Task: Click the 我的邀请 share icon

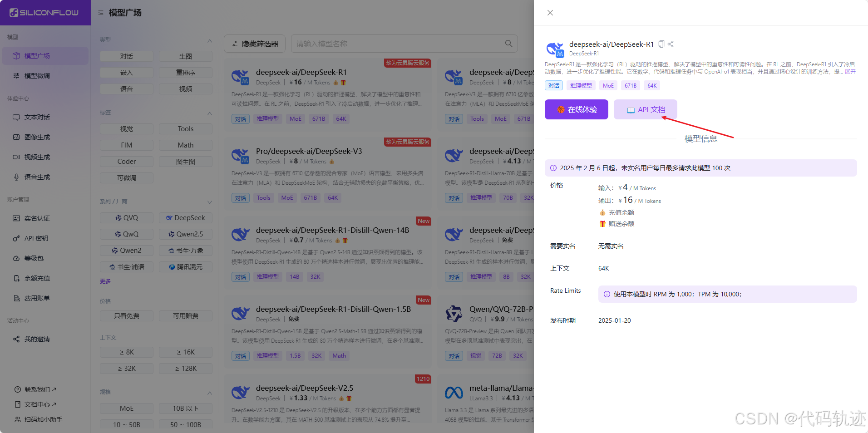Action: [16, 339]
